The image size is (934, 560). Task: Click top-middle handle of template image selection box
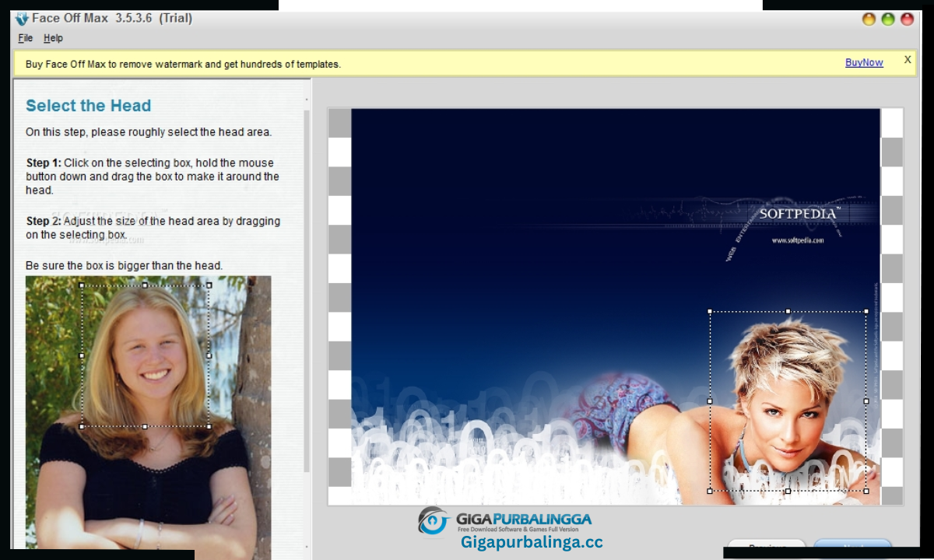(x=788, y=311)
